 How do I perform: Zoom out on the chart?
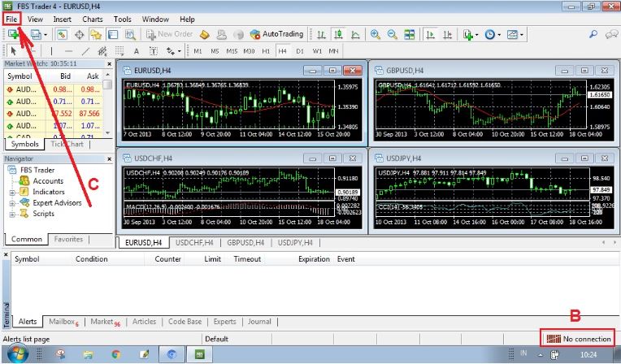392,34
